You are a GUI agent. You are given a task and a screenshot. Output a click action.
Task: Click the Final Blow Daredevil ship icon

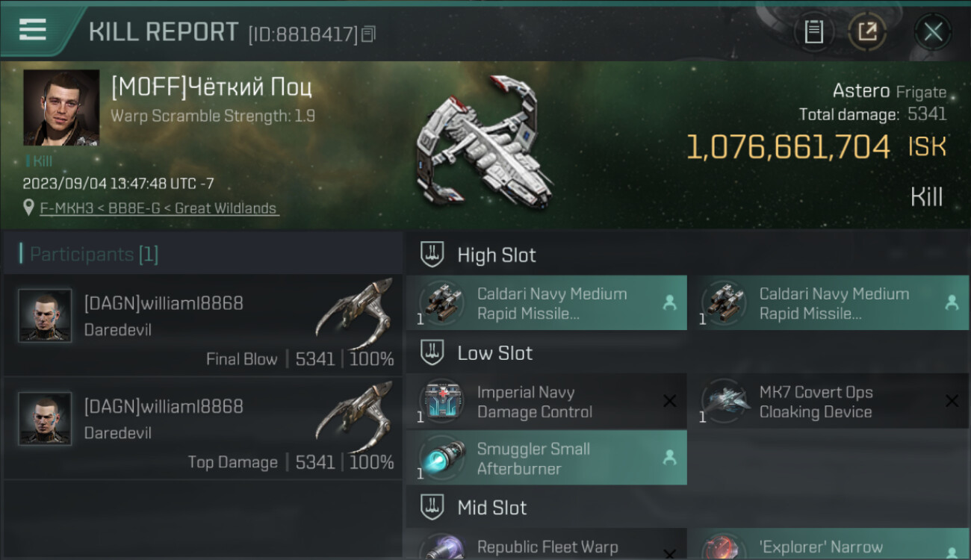[x=355, y=310]
